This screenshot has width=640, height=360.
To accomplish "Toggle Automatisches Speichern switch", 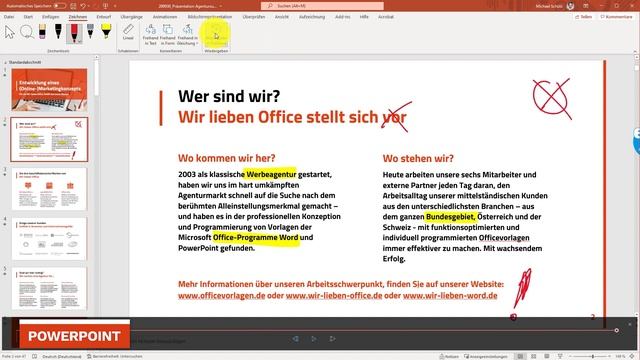I will point(60,6).
